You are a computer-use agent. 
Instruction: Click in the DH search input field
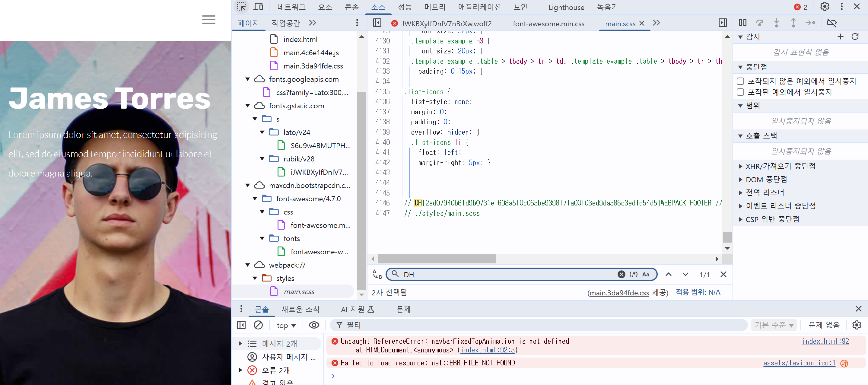(505, 275)
